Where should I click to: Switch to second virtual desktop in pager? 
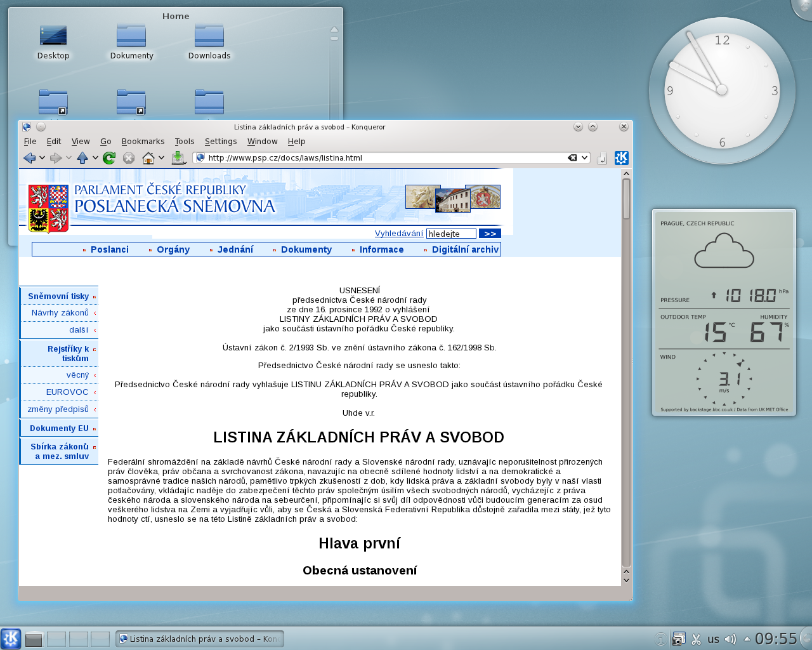tap(56, 639)
